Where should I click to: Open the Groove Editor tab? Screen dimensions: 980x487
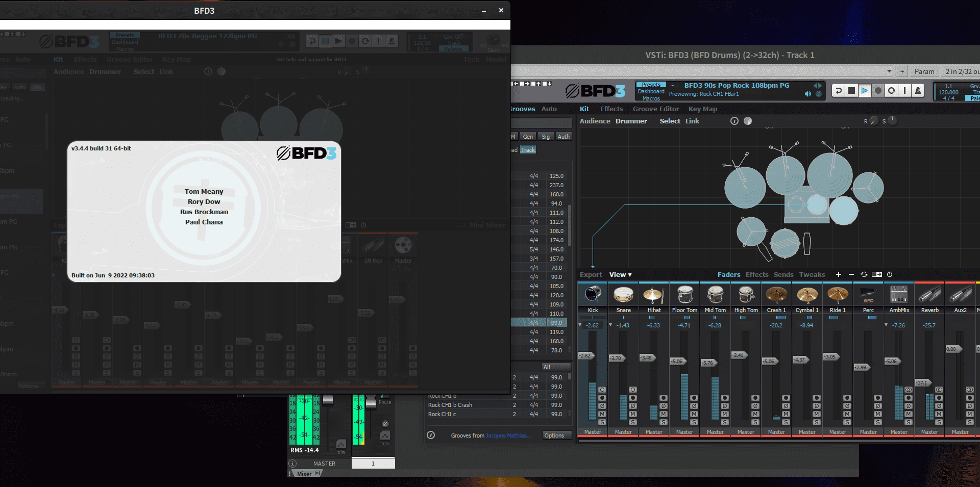[x=656, y=109]
